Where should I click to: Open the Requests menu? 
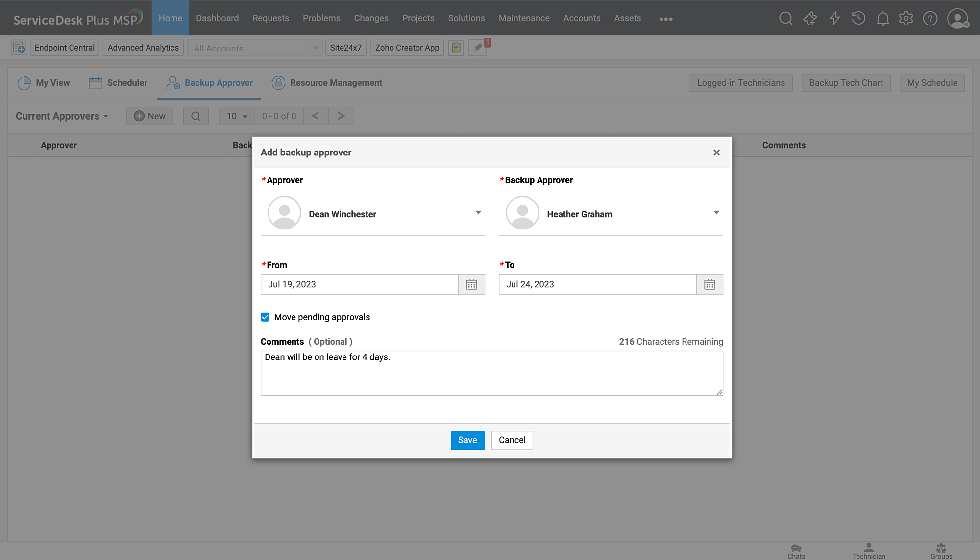270,18
